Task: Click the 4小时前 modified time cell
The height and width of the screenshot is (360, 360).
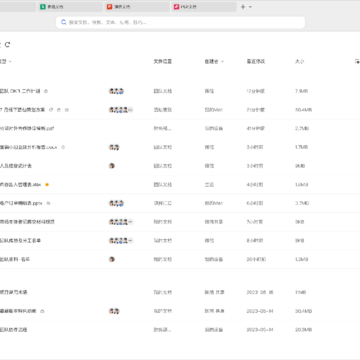Action: pos(255,184)
